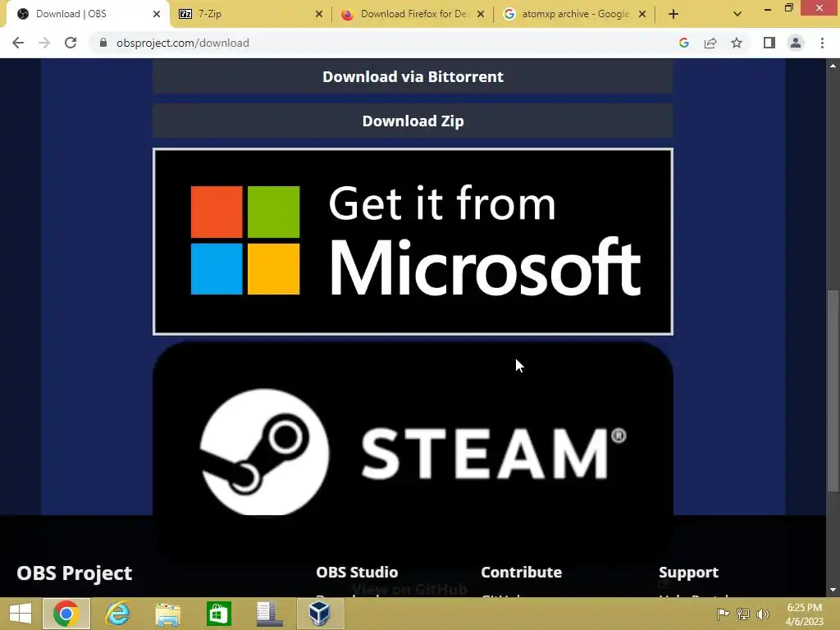Click the page scrollbar thumb
The width and height of the screenshot is (840, 630).
click(833, 390)
